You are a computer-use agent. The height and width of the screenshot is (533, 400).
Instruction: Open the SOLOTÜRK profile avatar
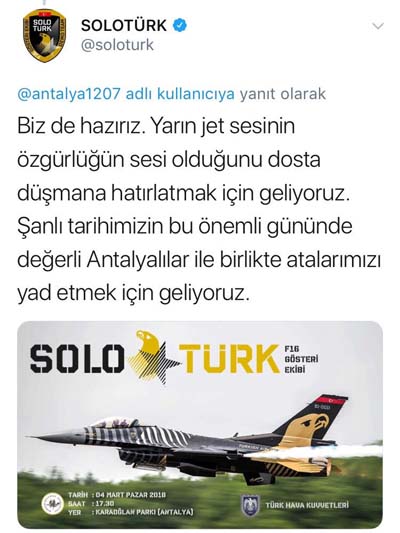pyautogui.click(x=44, y=35)
